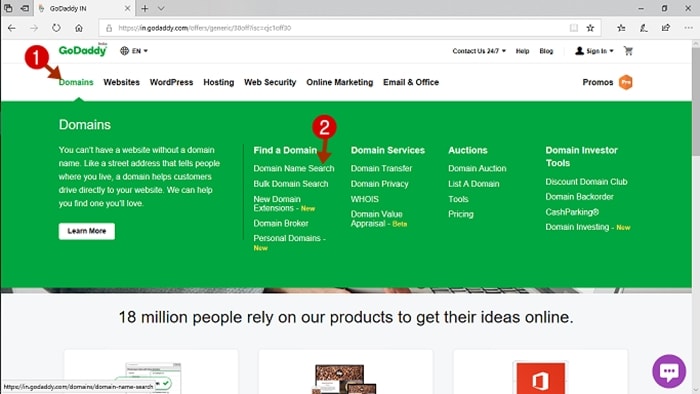Refresh the page with the reload icon
Screen dimensions: 700x394
(x=56, y=28)
